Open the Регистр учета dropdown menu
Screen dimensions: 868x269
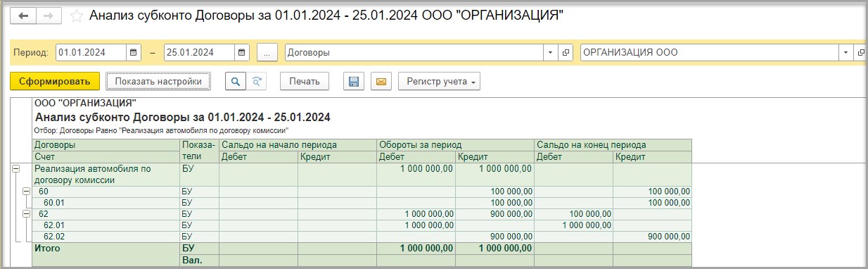pyautogui.click(x=440, y=81)
